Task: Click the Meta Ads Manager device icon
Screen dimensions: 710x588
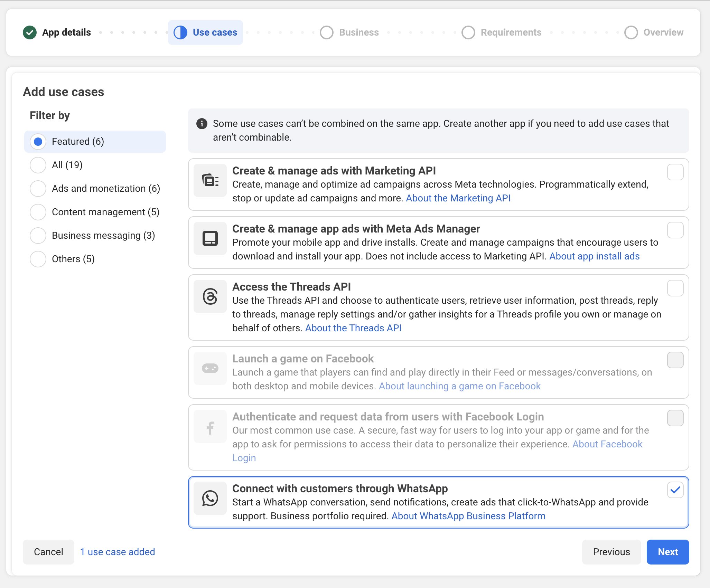Action: click(x=210, y=238)
